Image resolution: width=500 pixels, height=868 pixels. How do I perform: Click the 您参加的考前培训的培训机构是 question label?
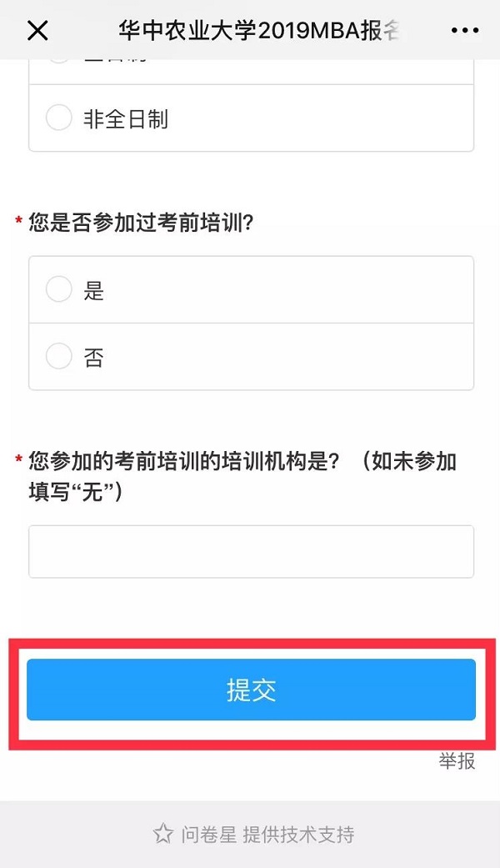pos(183,461)
